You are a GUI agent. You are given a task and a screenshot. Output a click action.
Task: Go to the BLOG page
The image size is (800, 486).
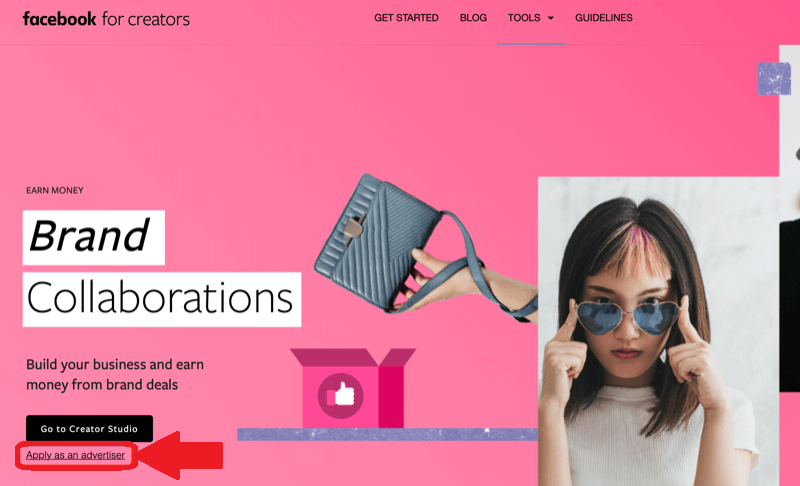tap(473, 18)
